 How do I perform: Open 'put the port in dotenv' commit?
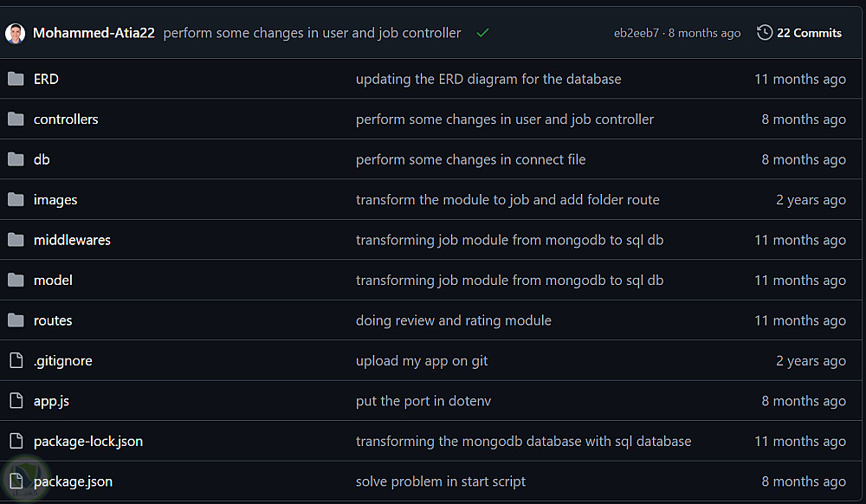(x=423, y=401)
